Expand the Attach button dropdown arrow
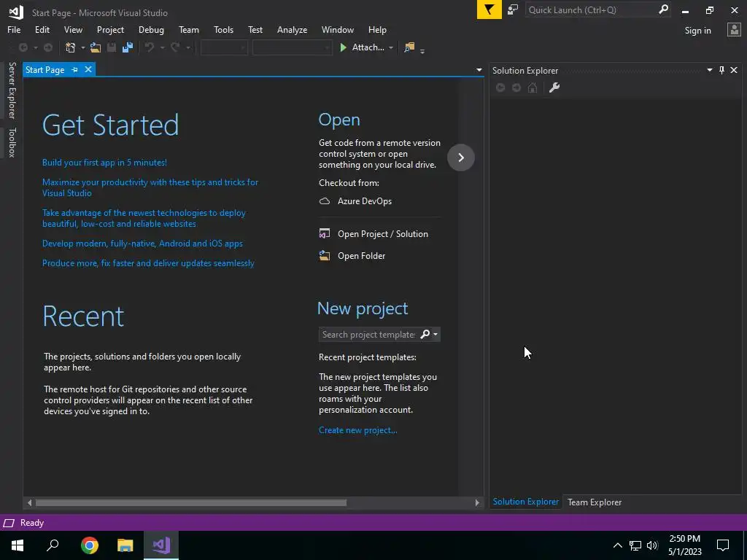The height and width of the screenshot is (560, 747). point(391,47)
